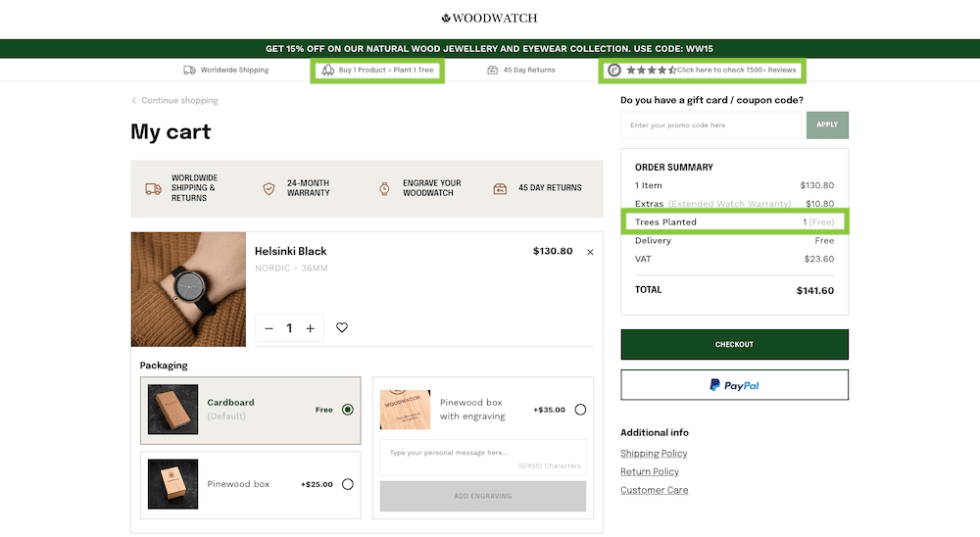
Task: Click the Buy 1 Product = Plant 1 Tree text
Action: pyautogui.click(x=385, y=70)
